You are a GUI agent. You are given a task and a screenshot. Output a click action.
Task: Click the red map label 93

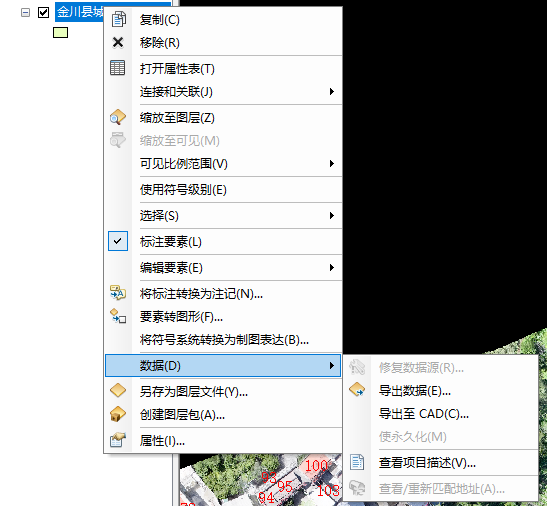tap(269, 477)
